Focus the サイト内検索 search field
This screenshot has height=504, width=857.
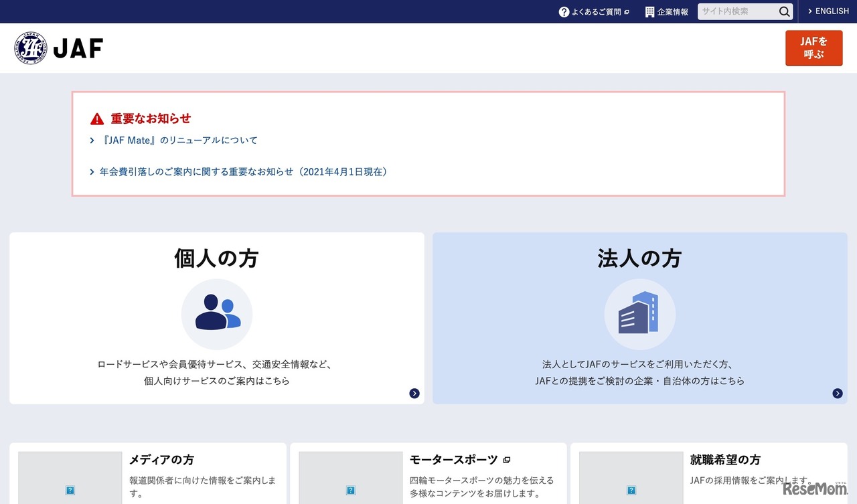736,11
